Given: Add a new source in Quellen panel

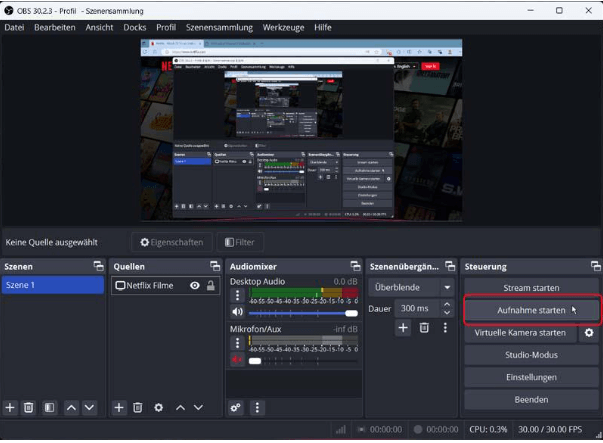Looking at the screenshot, I should [x=119, y=407].
